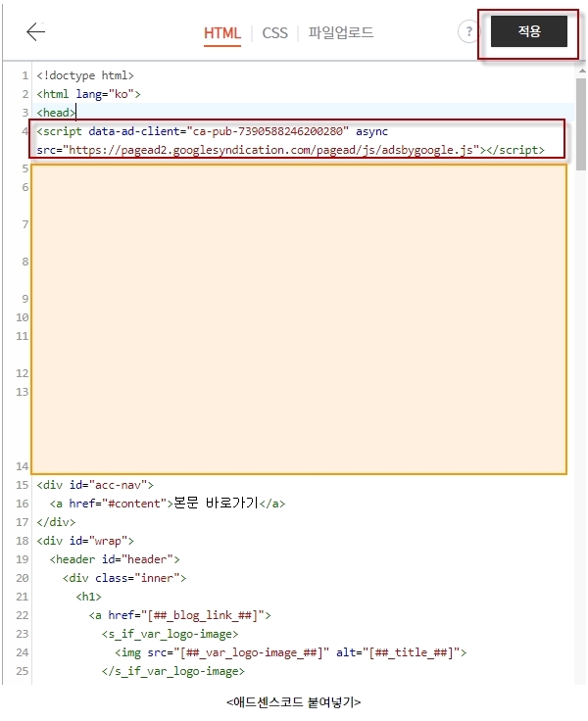Place cursor on the <head> line
The image size is (588, 721).
[56, 113]
